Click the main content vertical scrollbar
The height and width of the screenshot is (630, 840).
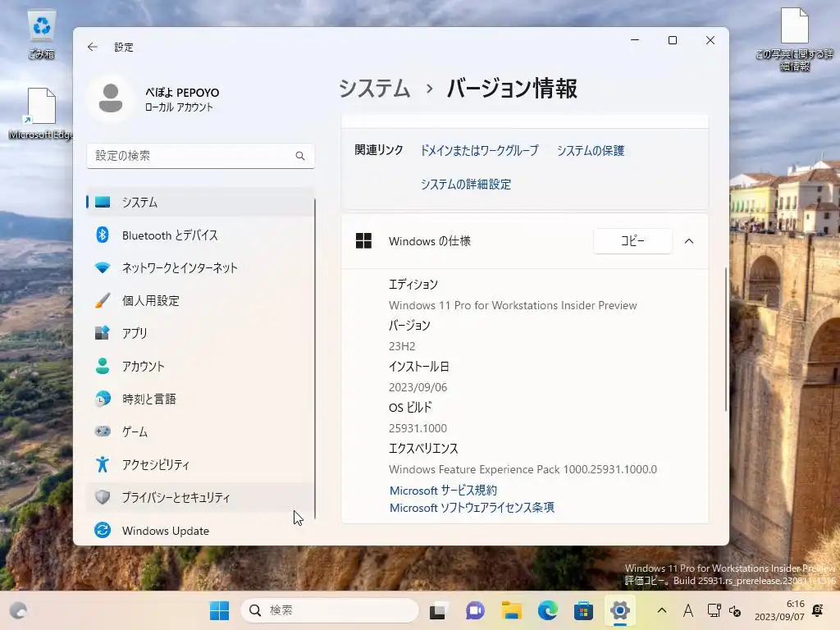click(726, 339)
